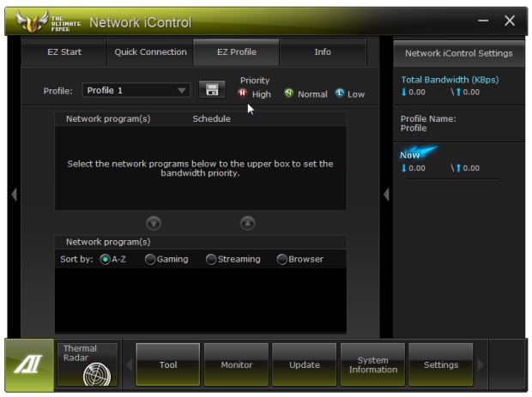
Task: Select the Normal priority green N icon
Action: (288, 93)
